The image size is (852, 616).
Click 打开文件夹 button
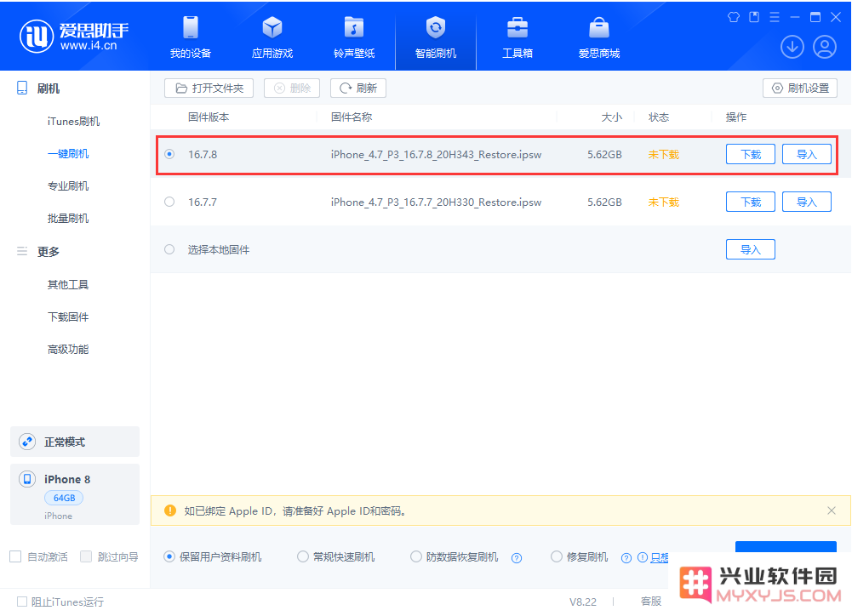(x=209, y=88)
